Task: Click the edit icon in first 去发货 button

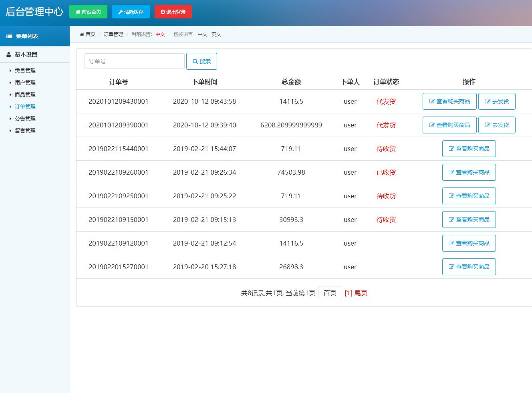Action: (487, 101)
